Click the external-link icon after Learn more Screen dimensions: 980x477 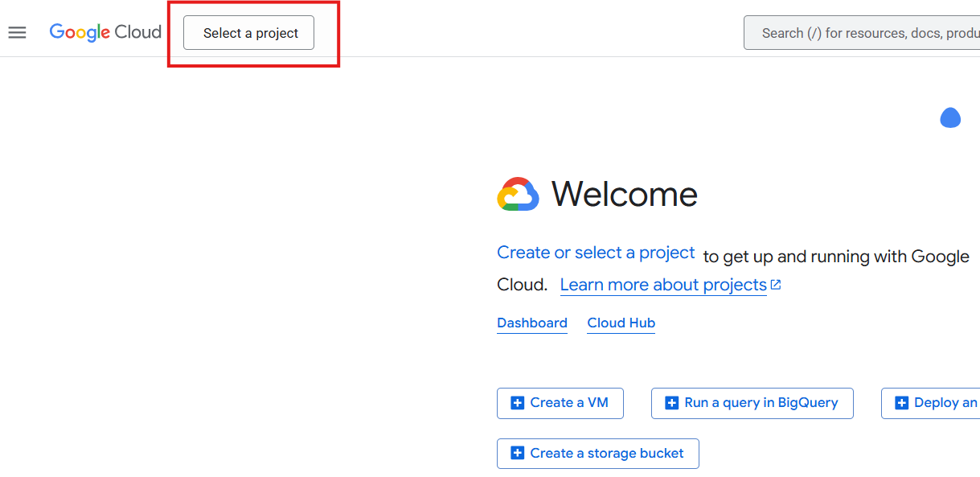coord(776,285)
